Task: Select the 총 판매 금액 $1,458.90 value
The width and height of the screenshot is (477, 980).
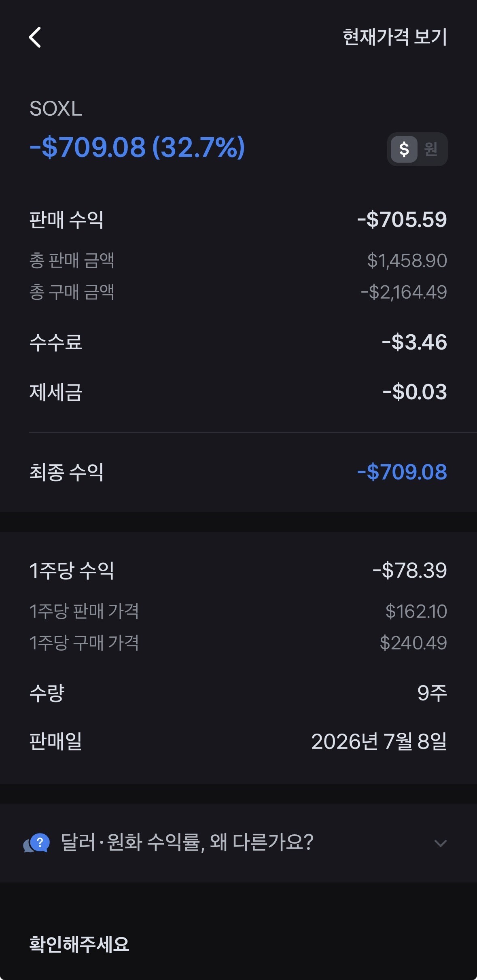Action: pos(407,261)
